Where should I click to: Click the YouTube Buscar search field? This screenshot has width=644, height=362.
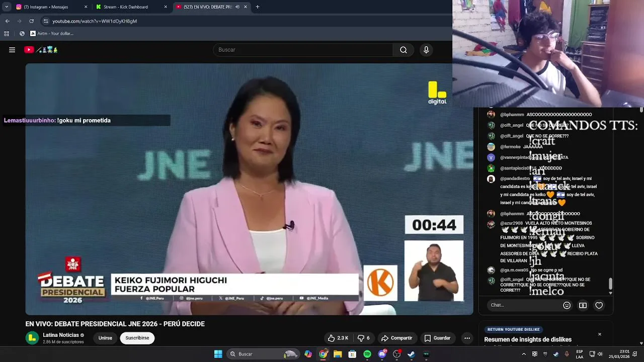(x=303, y=50)
